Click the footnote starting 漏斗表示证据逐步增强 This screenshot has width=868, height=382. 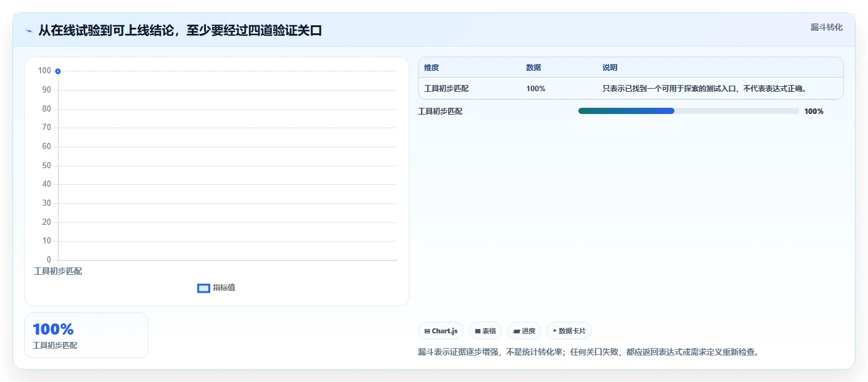(588, 352)
